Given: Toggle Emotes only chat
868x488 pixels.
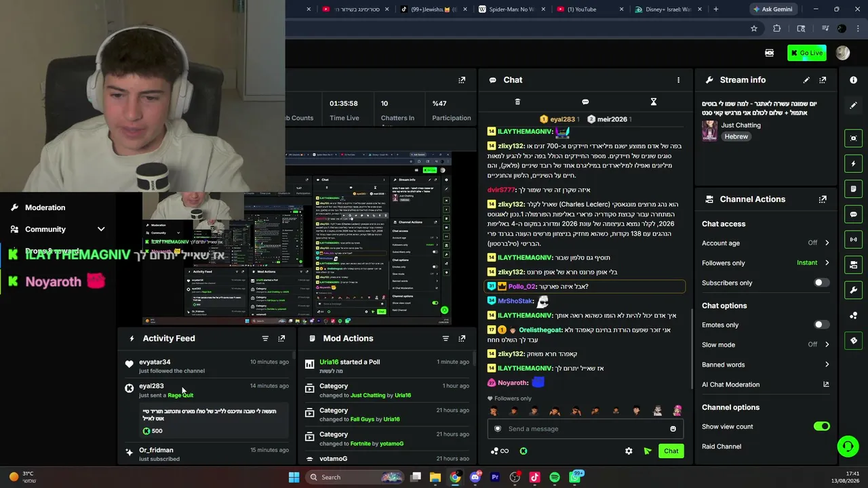Looking at the screenshot, I should (821, 325).
